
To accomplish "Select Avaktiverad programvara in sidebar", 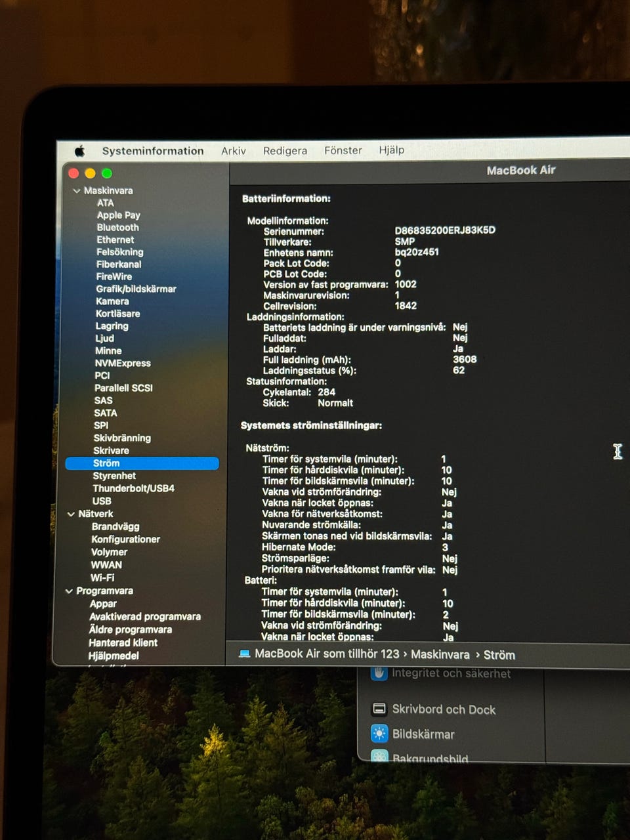I will pyautogui.click(x=145, y=617).
